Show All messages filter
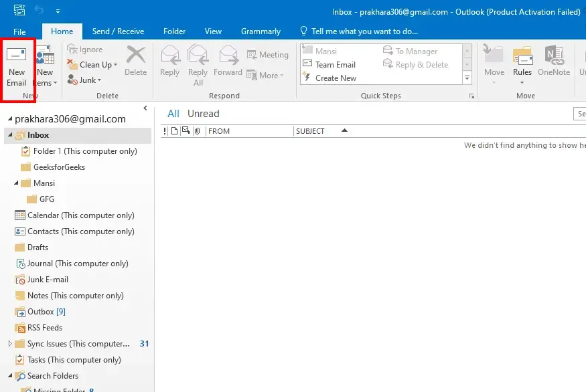The width and height of the screenshot is (586, 392). click(173, 114)
